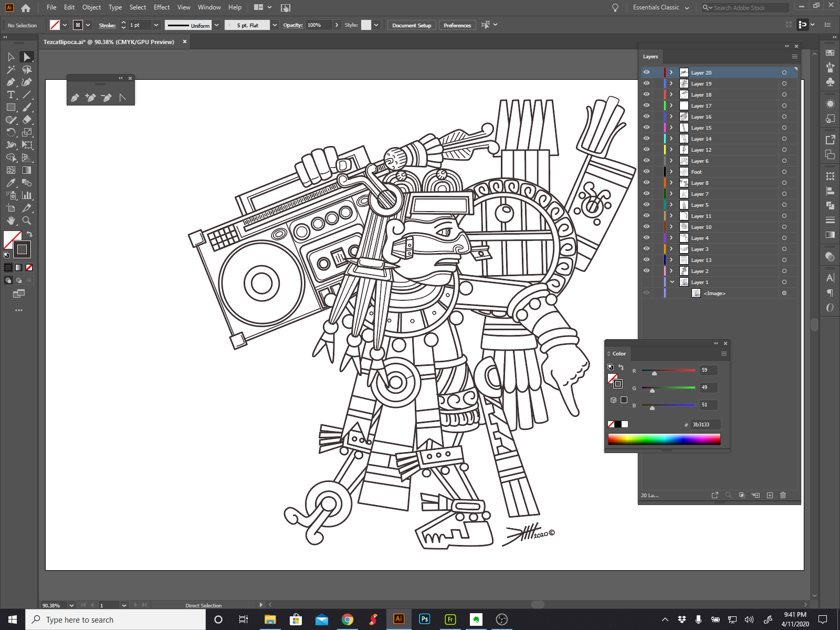840x630 pixels.
Task: Click Create New Layer icon
Action: pyautogui.click(x=770, y=495)
